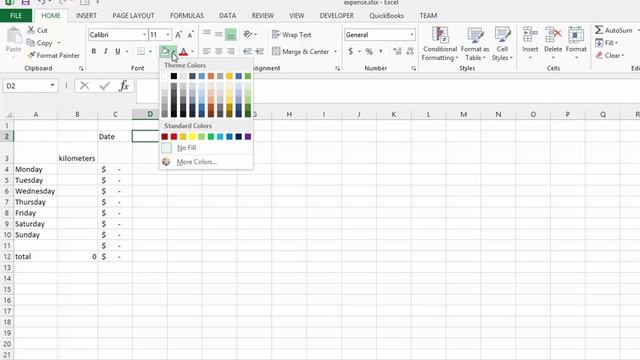Open Fill Color dropdown arrow
The width and height of the screenshot is (640, 360).
click(174, 51)
